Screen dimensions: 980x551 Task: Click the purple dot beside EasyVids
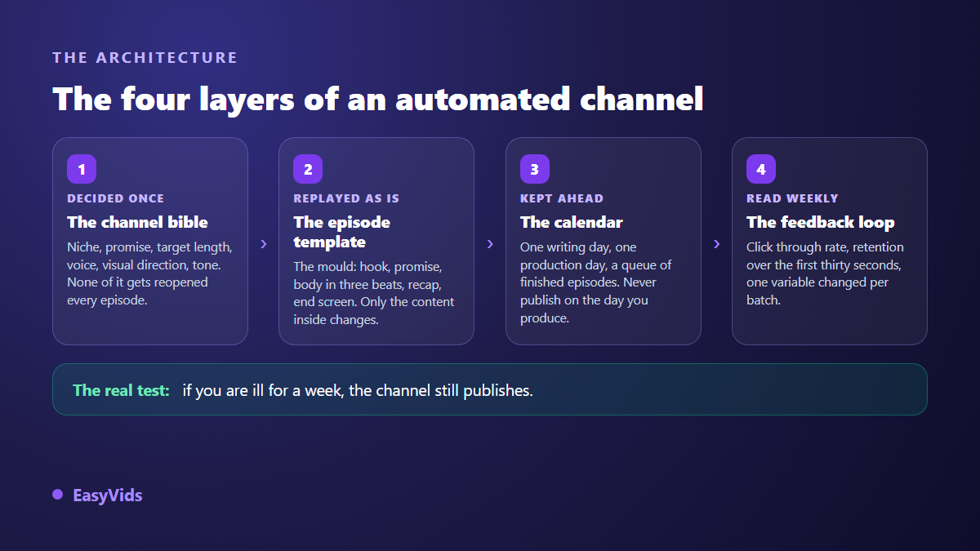click(57, 495)
